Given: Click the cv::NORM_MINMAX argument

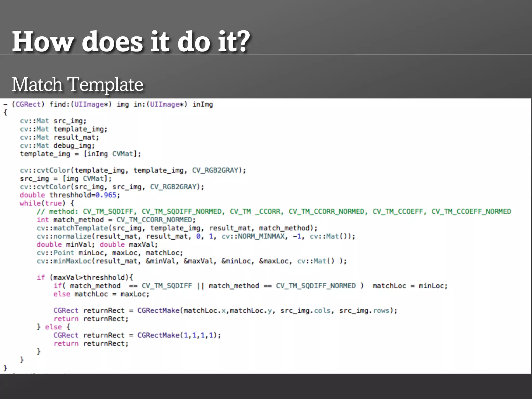Looking at the screenshot, I should 253,236.
